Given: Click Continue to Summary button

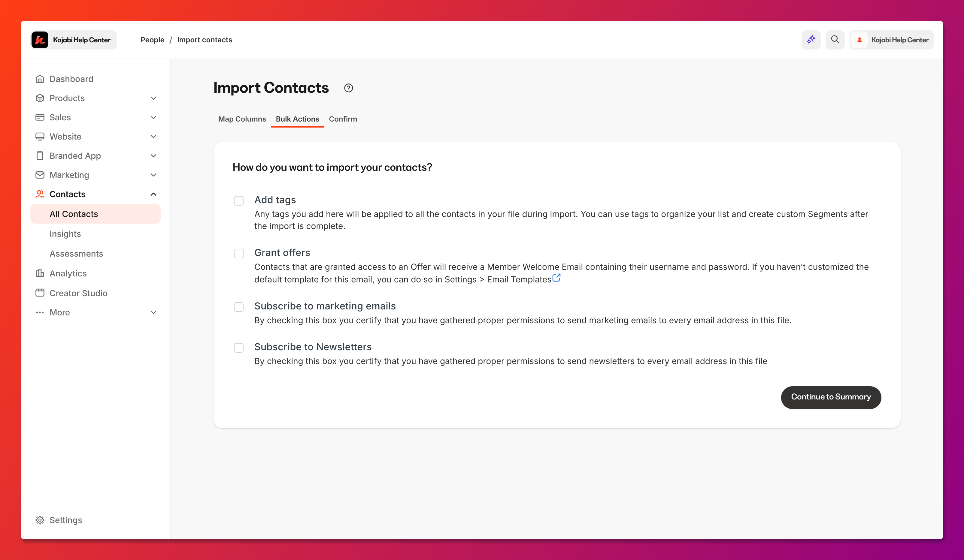Looking at the screenshot, I should coord(831,397).
